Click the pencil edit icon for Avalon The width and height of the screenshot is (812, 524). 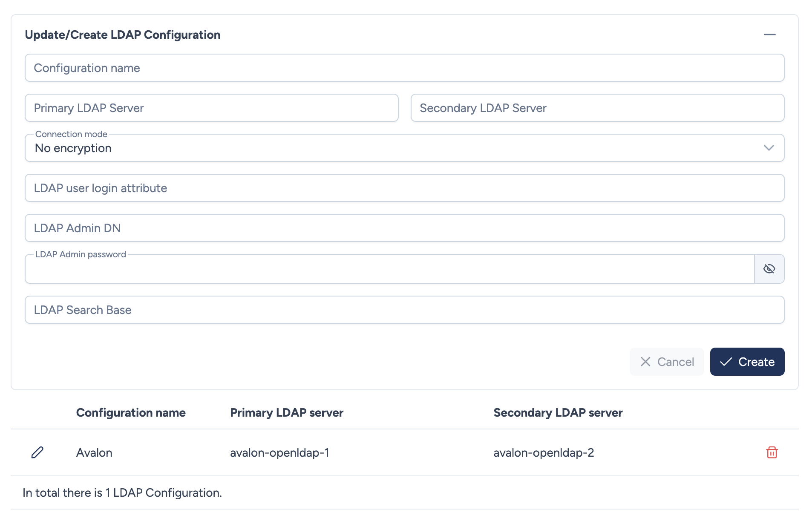37,452
